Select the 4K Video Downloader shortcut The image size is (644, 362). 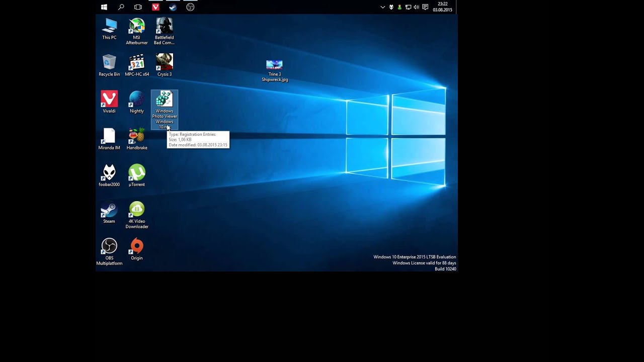[137, 215]
